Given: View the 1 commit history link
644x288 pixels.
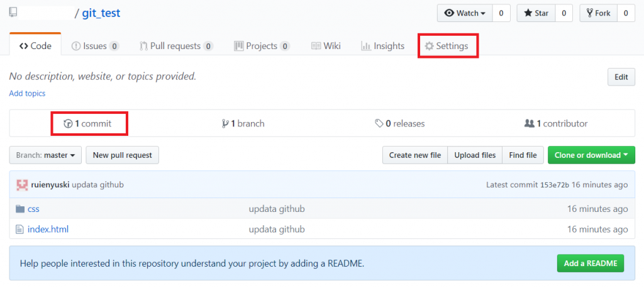Looking at the screenshot, I should coord(87,123).
